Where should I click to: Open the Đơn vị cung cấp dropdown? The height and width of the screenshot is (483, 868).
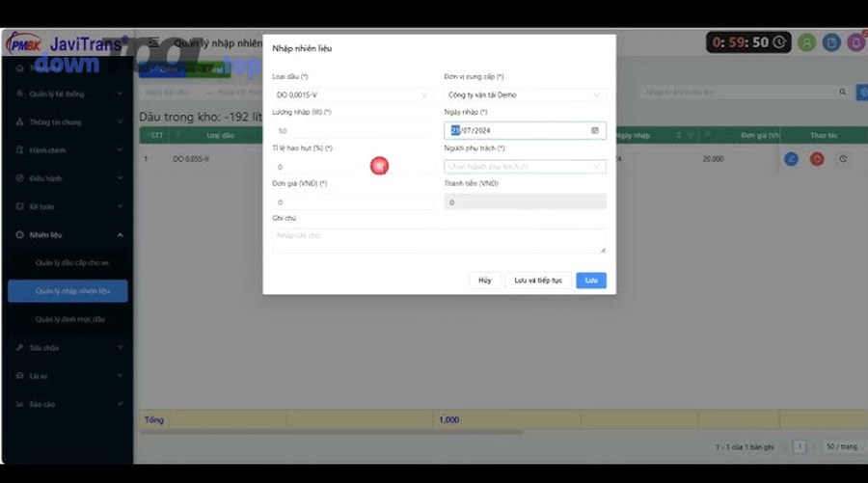click(x=525, y=94)
